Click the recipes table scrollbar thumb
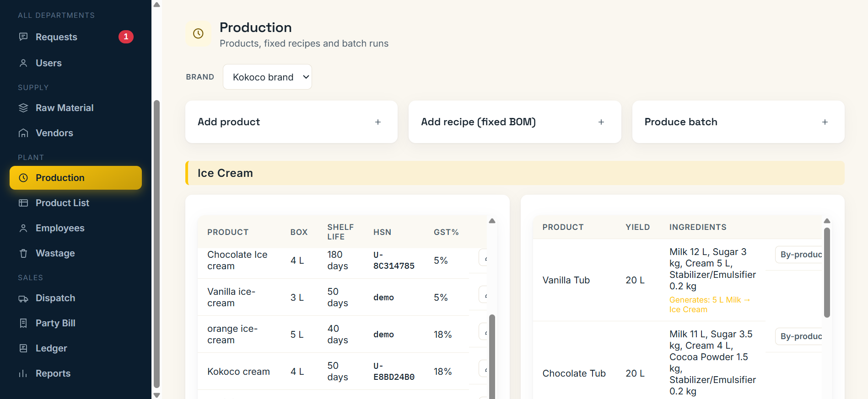This screenshot has width=868, height=399. pos(827,272)
